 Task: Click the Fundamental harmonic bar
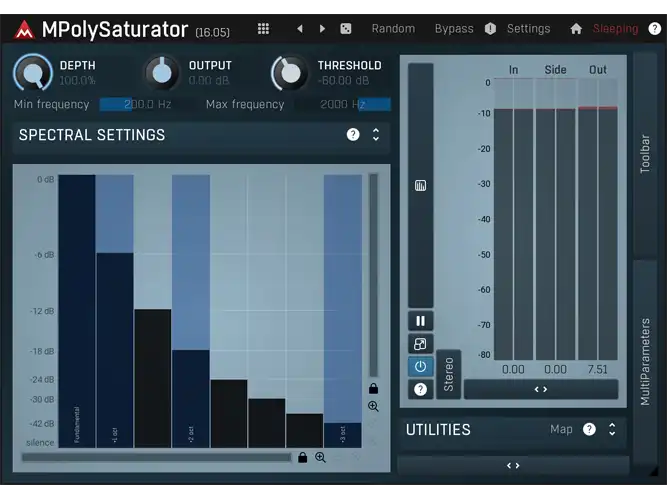point(77,311)
